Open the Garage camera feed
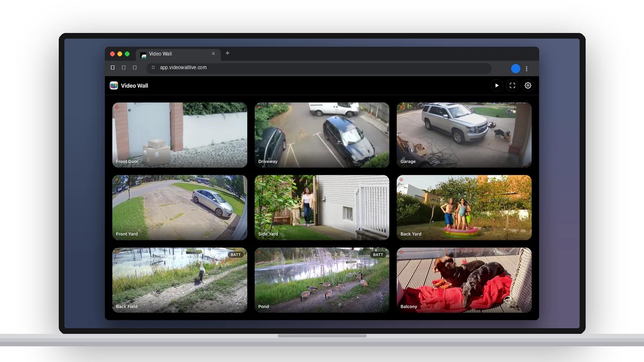This screenshot has height=362, width=644. click(464, 135)
